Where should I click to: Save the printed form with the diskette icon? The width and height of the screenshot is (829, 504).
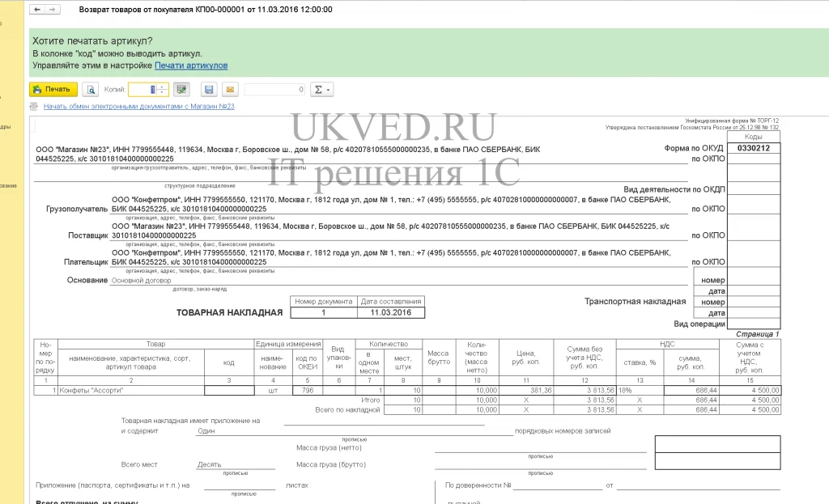click(x=209, y=89)
